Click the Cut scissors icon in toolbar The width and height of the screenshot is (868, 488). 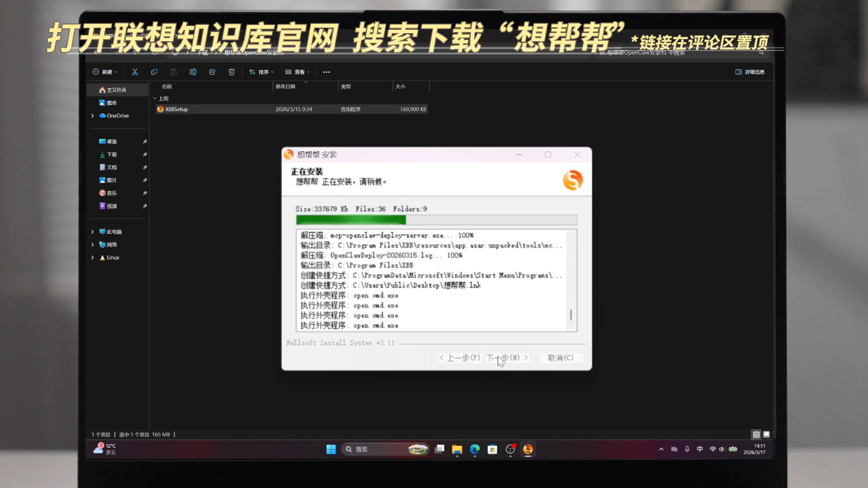click(x=135, y=72)
